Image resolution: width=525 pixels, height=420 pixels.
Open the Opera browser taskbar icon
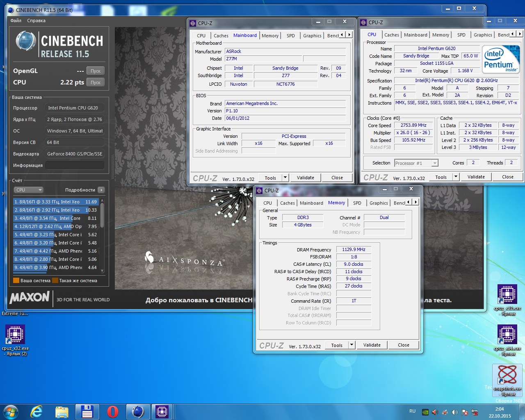112,412
